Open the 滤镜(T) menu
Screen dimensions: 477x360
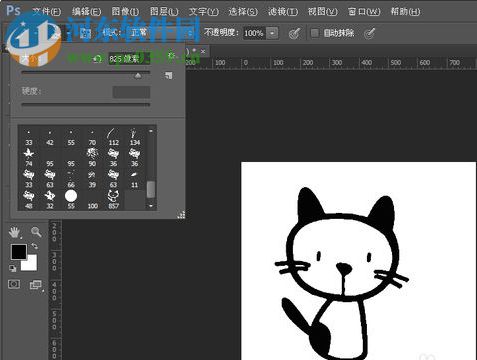click(283, 12)
